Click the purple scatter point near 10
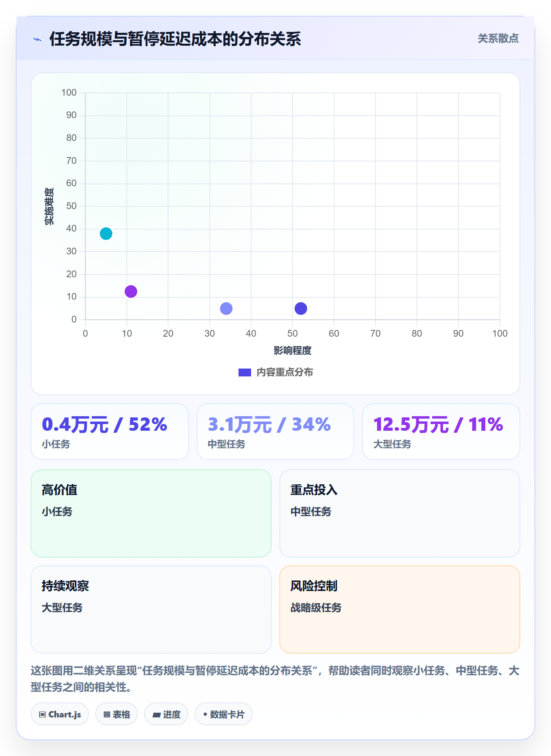The image size is (551, 756). pos(131,291)
